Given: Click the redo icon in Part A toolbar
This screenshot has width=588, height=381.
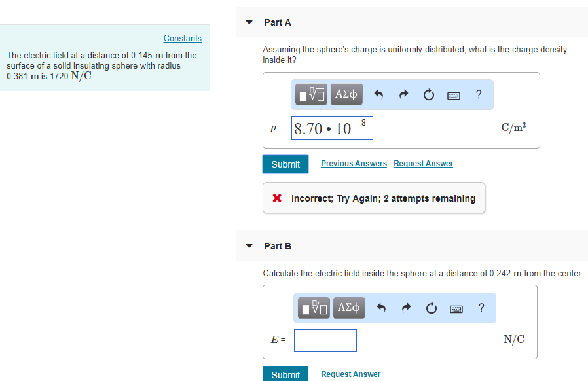Looking at the screenshot, I should 403,94.
